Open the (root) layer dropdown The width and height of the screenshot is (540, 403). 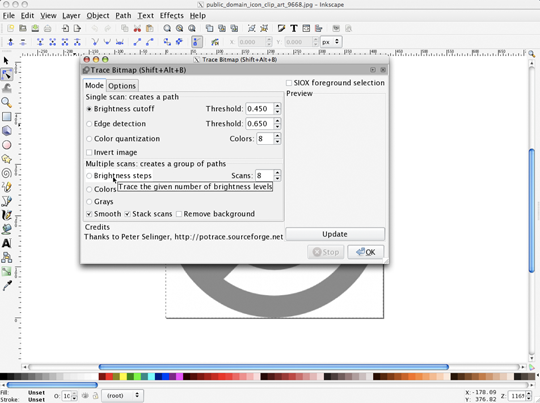tap(122, 395)
